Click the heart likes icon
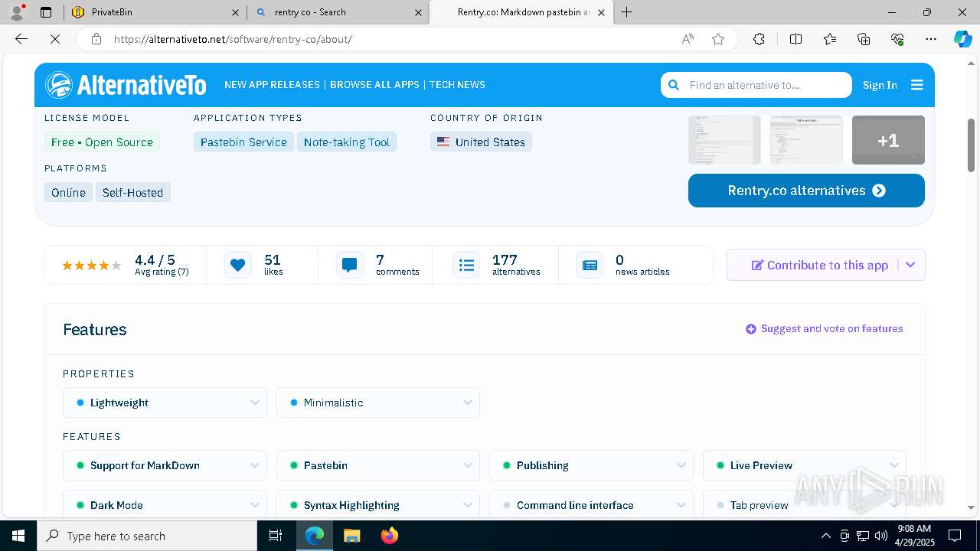This screenshot has height=551, width=980. pyautogui.click(x=238, y=265)
